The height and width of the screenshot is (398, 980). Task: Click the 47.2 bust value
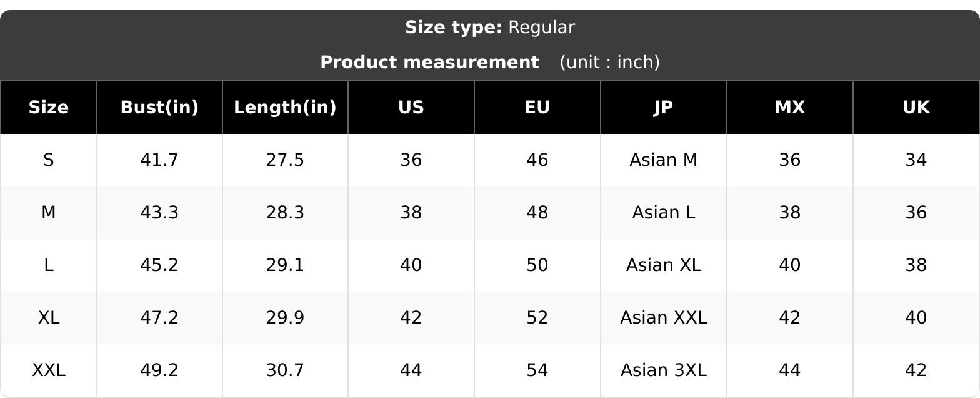point(159,318)
